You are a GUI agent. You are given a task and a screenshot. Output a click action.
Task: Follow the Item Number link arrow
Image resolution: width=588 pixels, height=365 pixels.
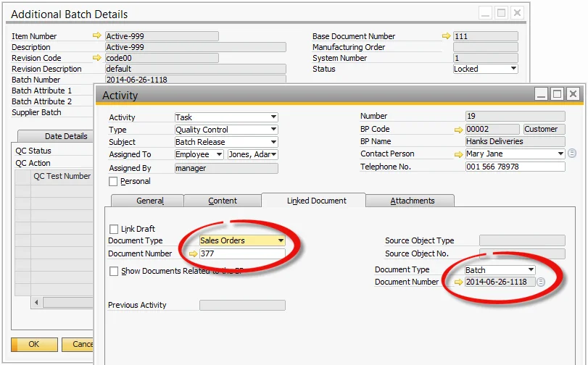pos(96,35)
